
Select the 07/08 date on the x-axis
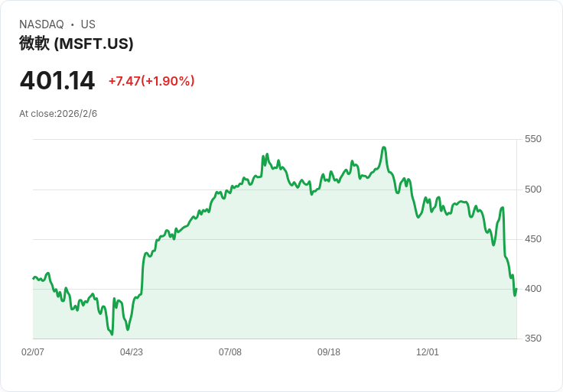point(230,352)
